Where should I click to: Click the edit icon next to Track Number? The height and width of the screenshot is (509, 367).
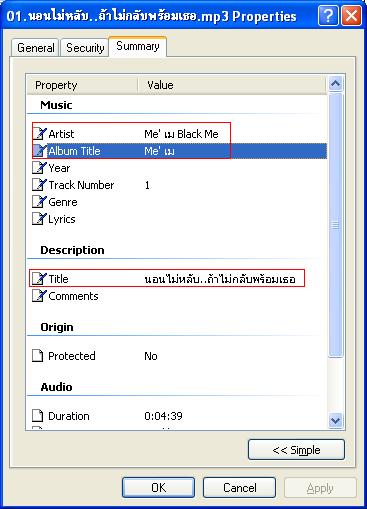[x=39, y=185]
